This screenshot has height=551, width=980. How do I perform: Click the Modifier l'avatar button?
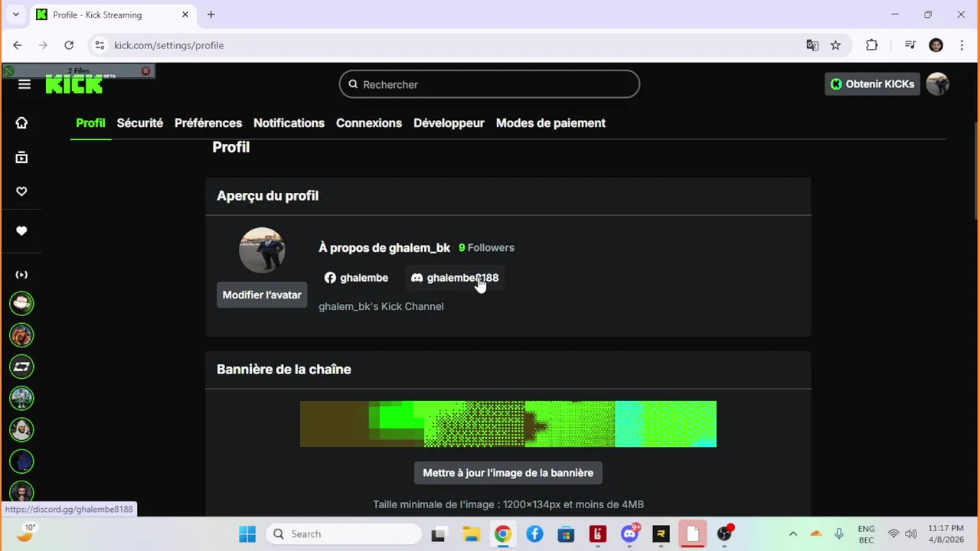tap(262, 295)
